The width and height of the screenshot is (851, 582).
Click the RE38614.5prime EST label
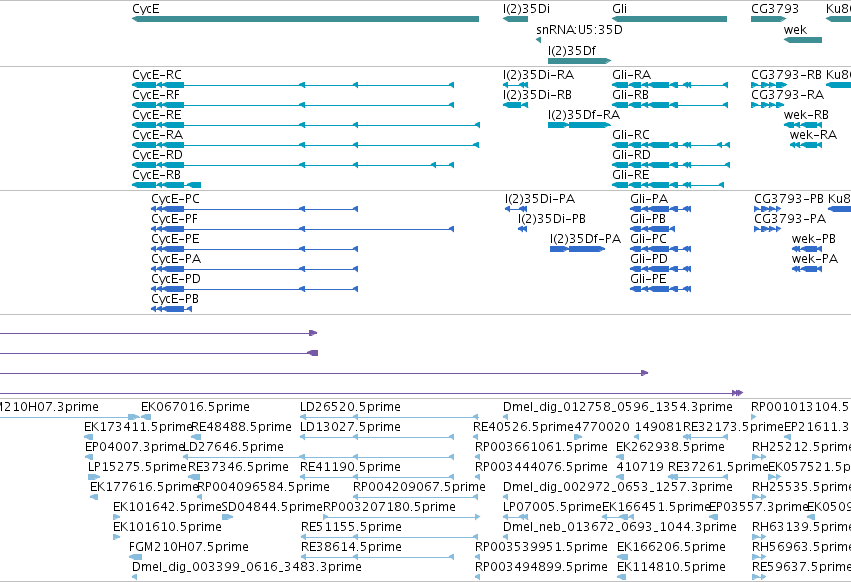[352, 547]
